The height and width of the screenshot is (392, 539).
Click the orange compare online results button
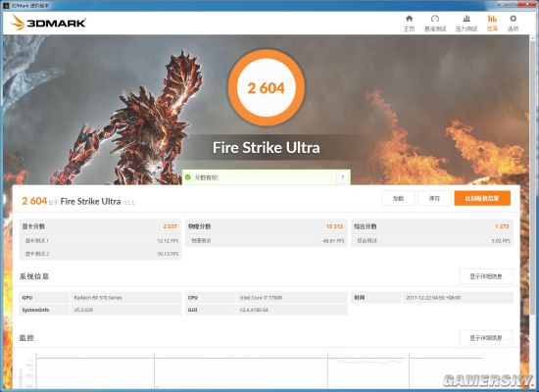(482, 198)
